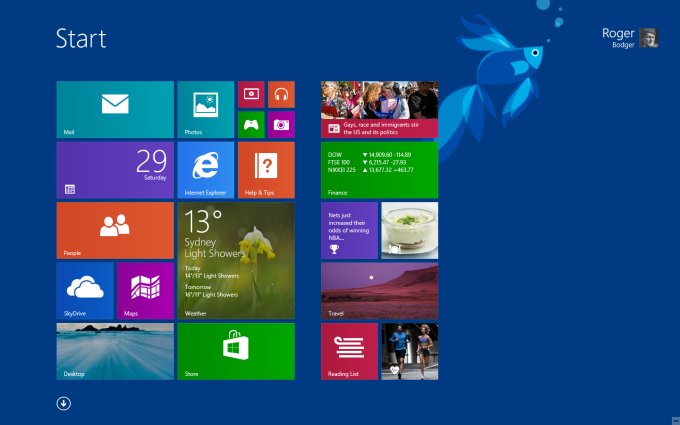Open the Weather tile for Sydney
Screen dimensions: 680x425
(236, 261)
